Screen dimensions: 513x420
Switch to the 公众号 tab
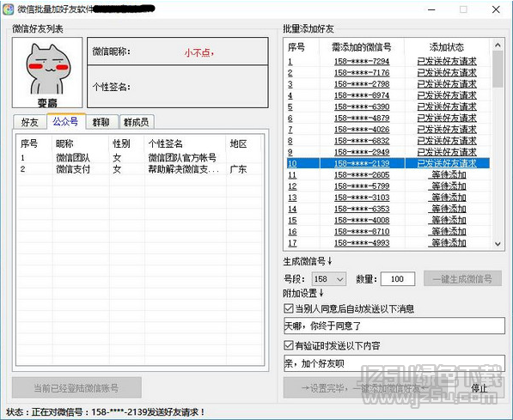click(x=66, y=121)
